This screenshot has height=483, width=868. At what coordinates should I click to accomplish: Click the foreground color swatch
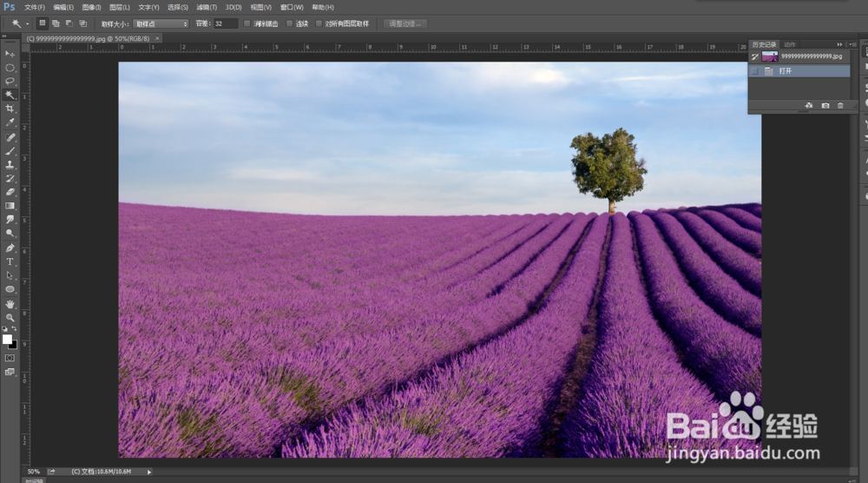7,339
